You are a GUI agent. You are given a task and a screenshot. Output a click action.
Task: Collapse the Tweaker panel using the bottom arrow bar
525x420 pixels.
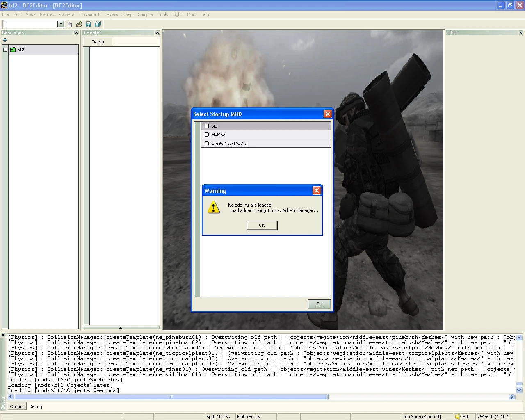(x=121, y=328)
